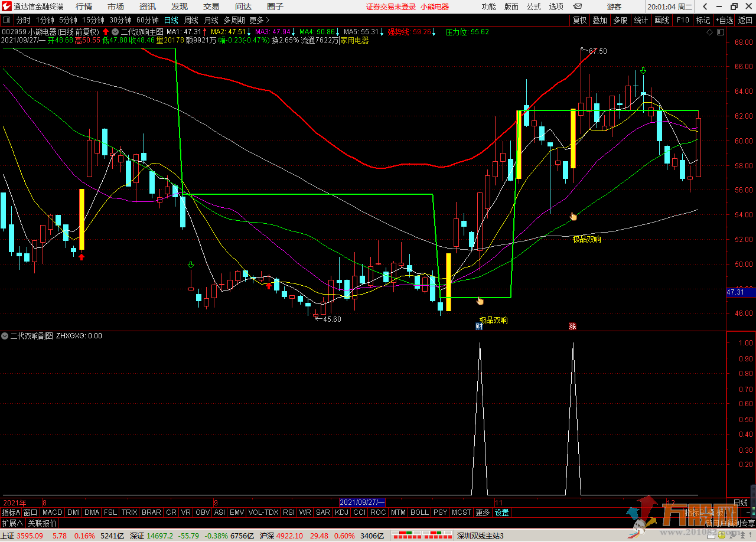Click the 关联报价 button
The height and width of the screenshot is (542, 756).
pyautogui.click(x=43, y=523)
